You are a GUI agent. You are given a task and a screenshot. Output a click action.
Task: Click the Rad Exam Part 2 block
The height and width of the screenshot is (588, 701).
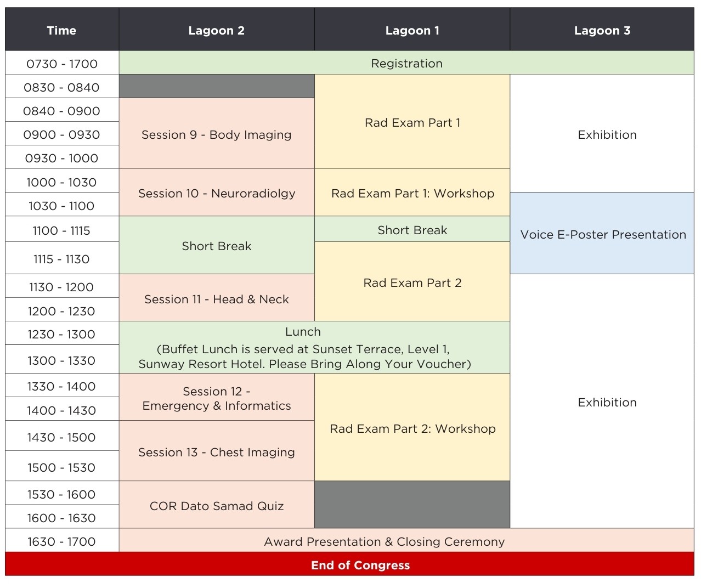click(412, 282)
